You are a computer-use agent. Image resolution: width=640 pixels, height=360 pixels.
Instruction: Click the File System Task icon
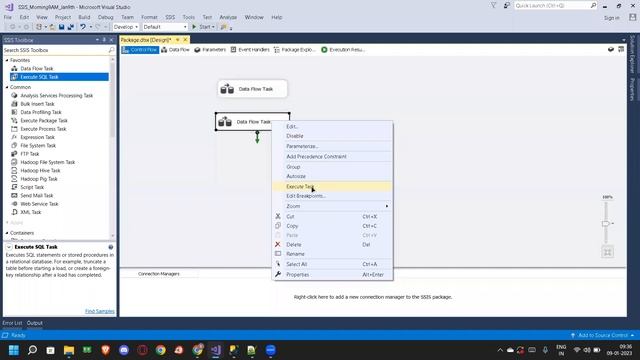[14, 145]
